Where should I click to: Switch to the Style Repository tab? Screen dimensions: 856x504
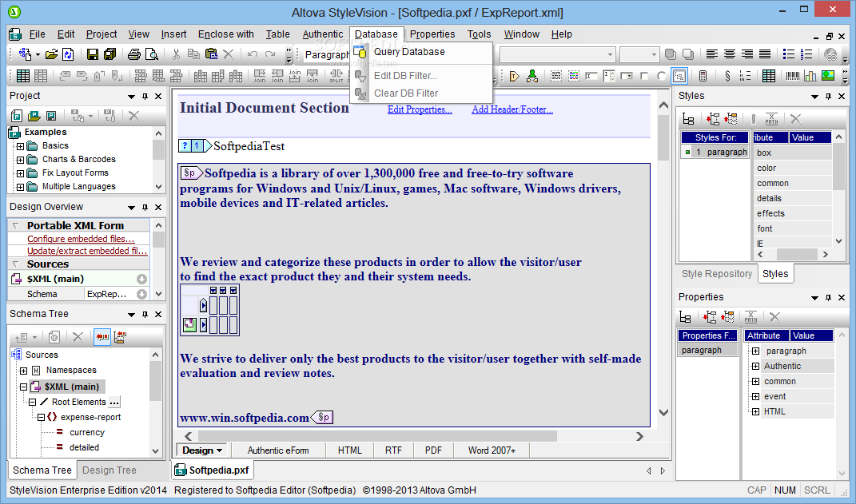pos(716,274)
